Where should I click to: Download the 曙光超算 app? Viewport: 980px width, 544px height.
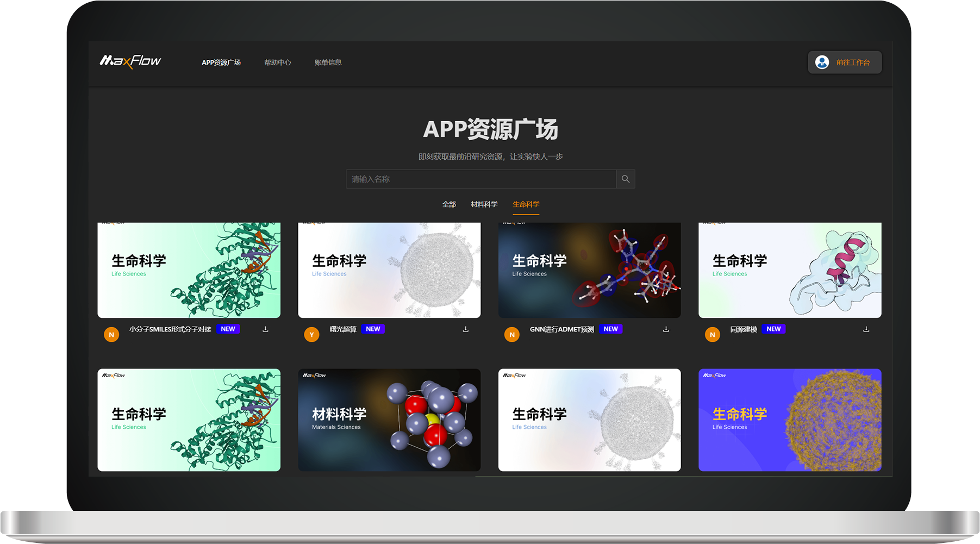(465, 329)
